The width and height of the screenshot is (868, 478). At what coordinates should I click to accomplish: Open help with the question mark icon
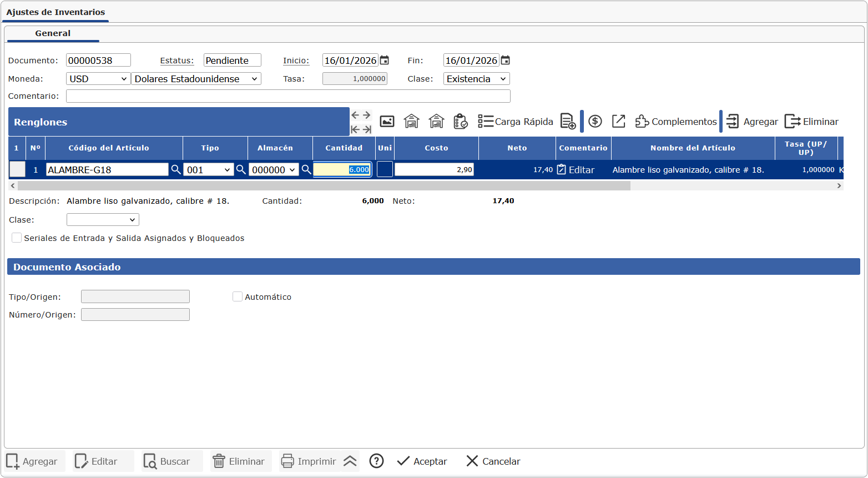tap(376, 461)
